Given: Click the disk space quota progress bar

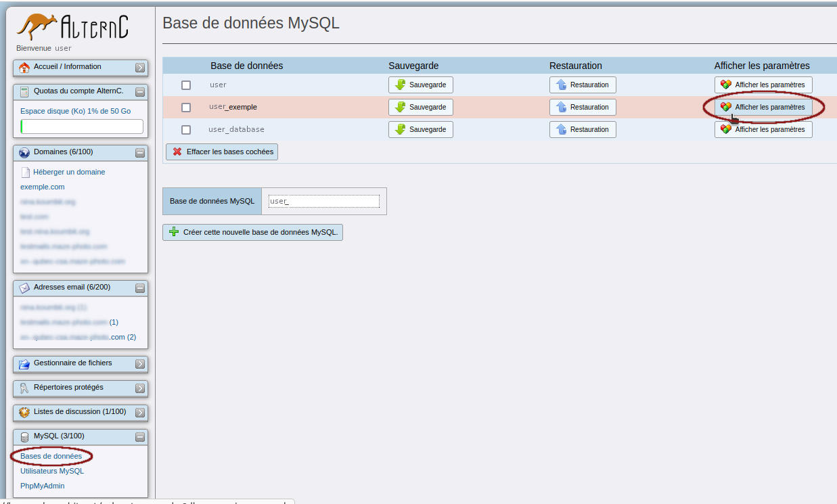Looking at the screenshot, I should click(x=82, y=127).
